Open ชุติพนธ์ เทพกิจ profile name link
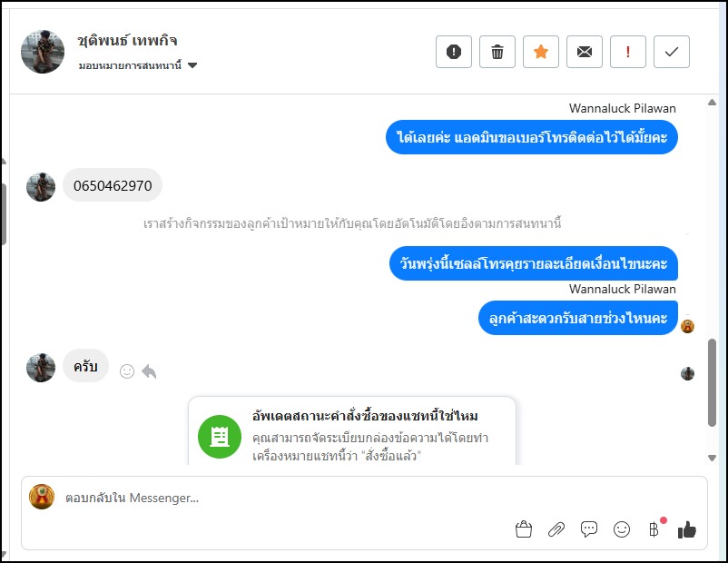 click(128, 40)
